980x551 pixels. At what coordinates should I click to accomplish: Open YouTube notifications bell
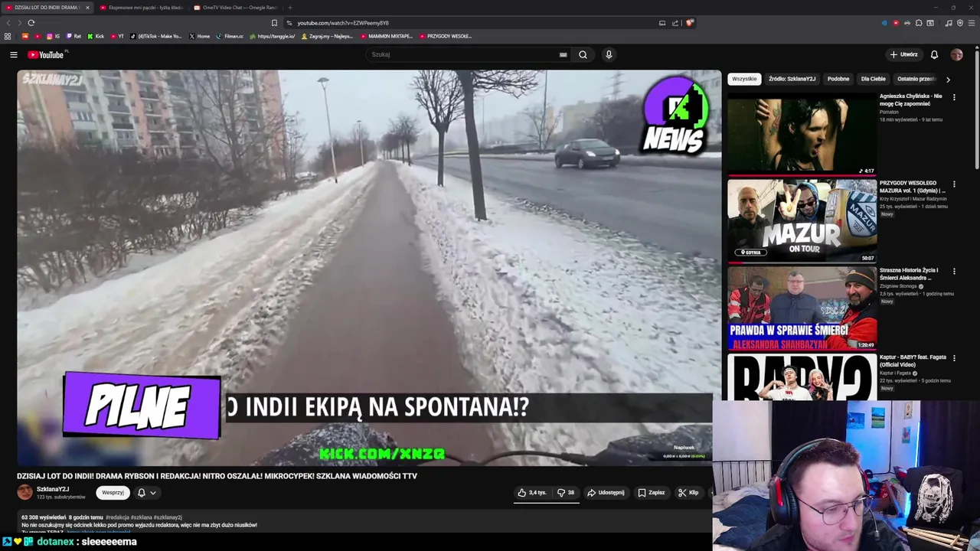[x=934, y=54]
